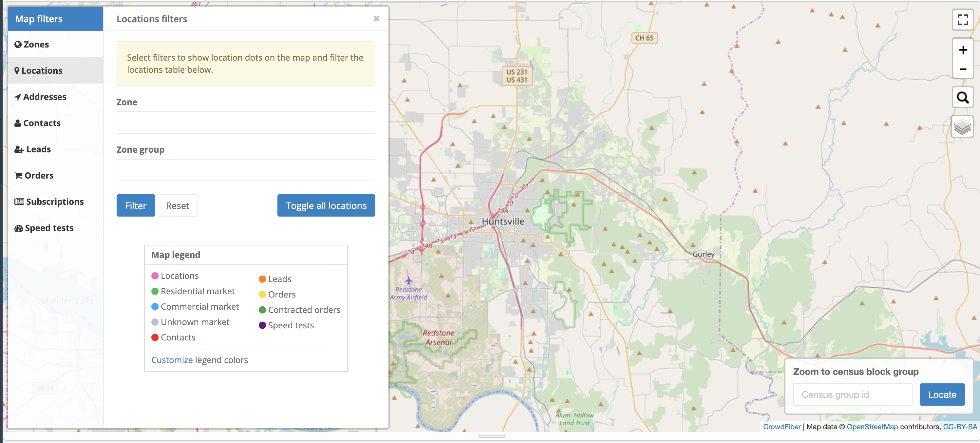Click the Reset button
The image size is (980, 443).
pyautogui.click(x=178, y=206)
